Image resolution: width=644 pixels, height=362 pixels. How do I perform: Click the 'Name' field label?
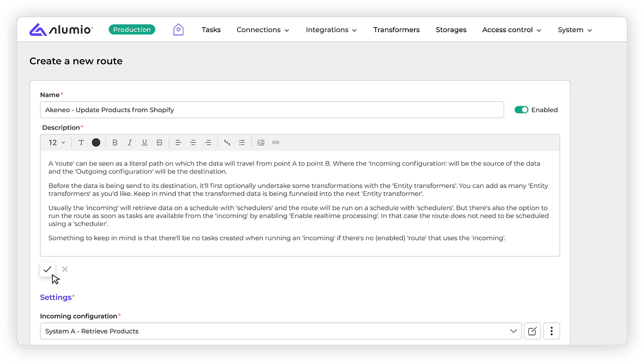50,95
